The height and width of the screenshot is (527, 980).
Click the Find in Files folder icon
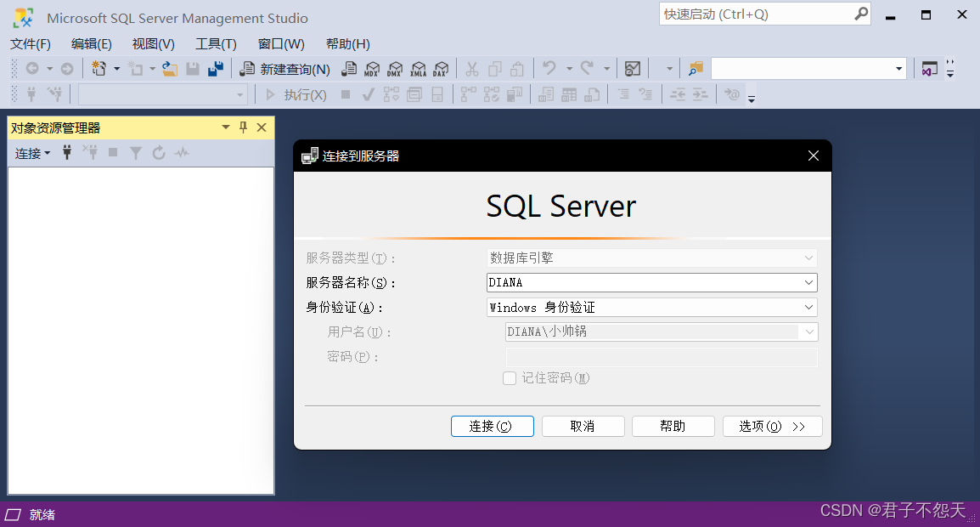click(x=696, y=68)
